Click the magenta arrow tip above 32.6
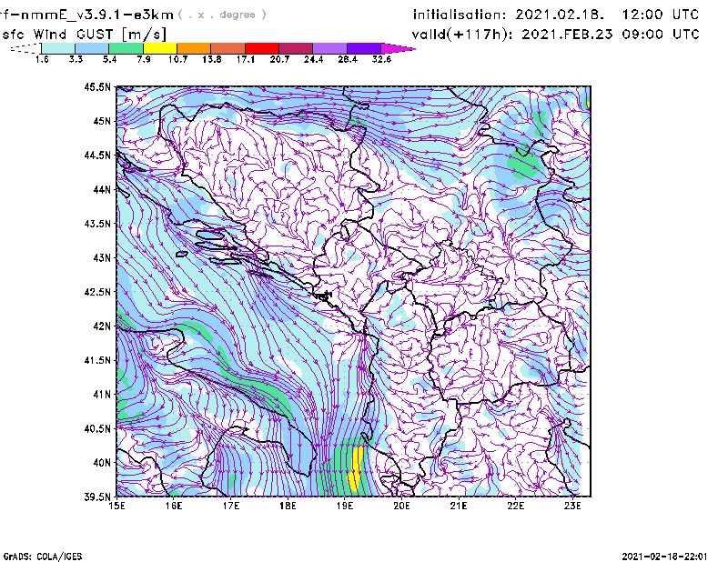Viewport: 728px width, 562px height. [398, 48]
